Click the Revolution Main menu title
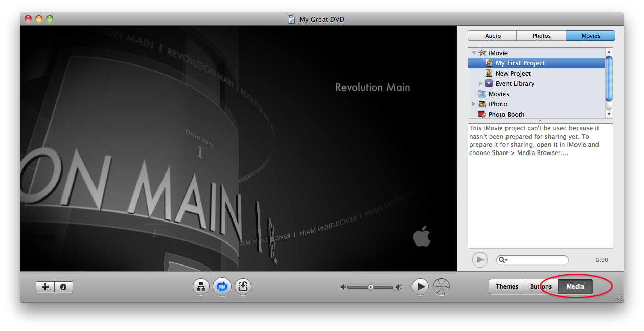This screenshot has height=331, width=644. click(x=373, y=87)
